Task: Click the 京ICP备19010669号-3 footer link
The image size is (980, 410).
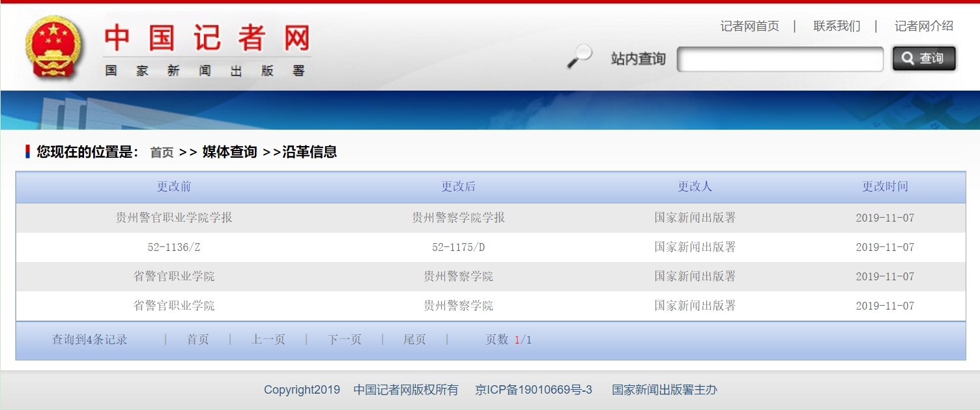Action: pos(533,390)
